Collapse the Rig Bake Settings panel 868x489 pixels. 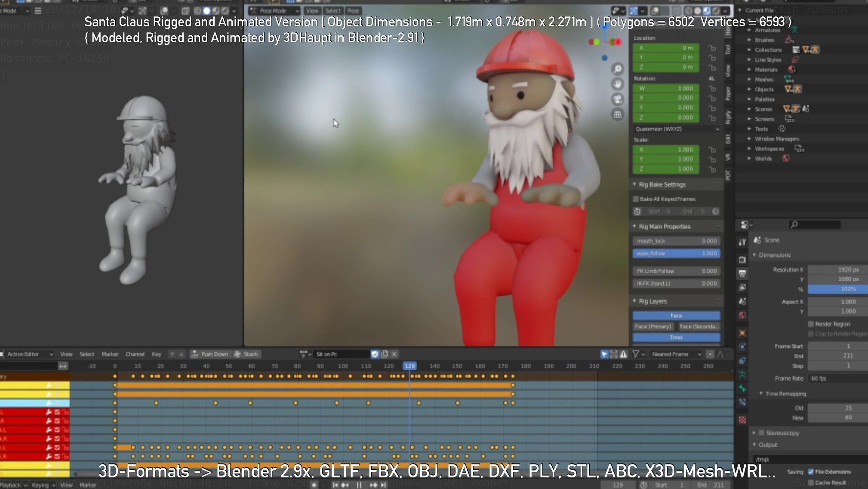coord(634,184)
